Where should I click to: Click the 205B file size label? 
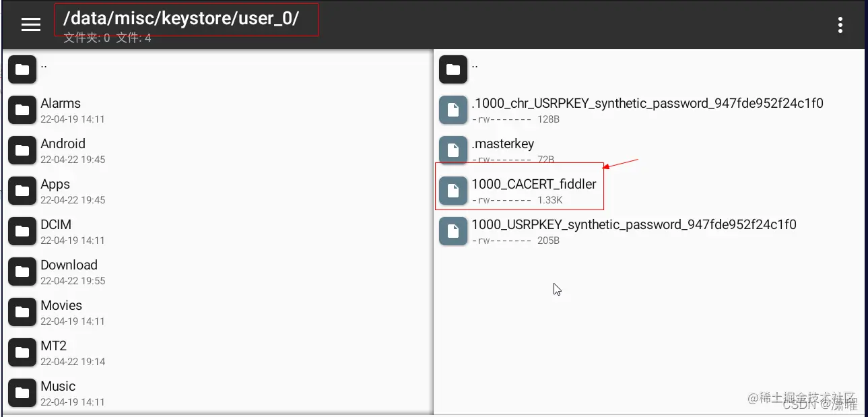tap(549, 240)
